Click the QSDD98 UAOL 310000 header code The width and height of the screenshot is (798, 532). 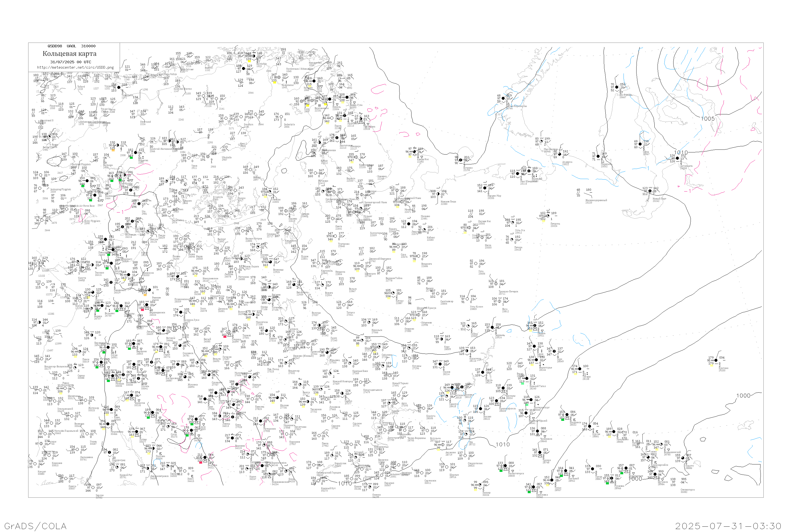click(x=71, y=46)
